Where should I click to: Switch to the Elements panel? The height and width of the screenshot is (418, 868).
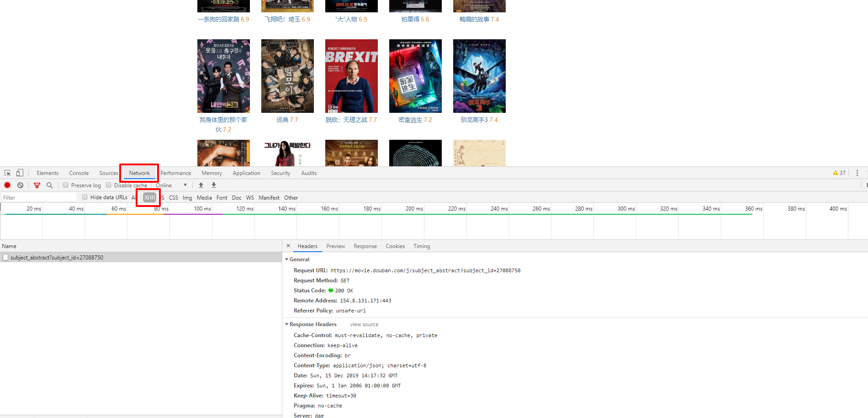point(48,173)
